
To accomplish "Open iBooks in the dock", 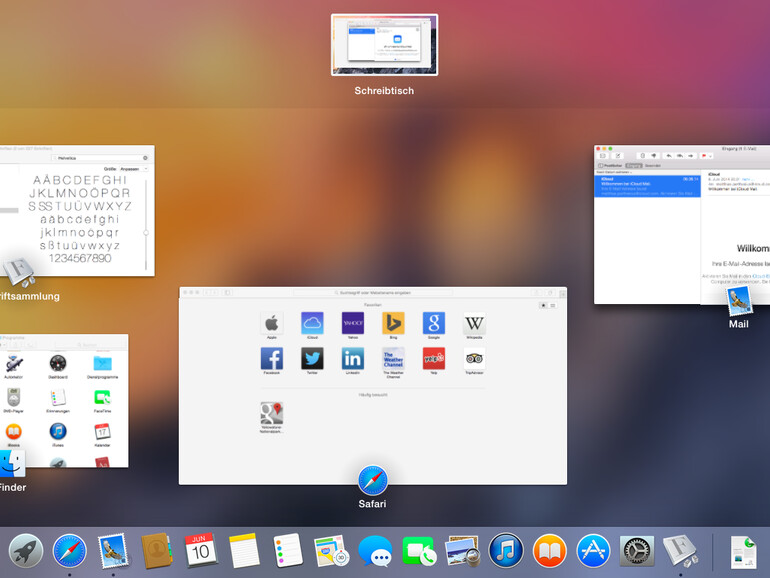I will coord(549,551).
